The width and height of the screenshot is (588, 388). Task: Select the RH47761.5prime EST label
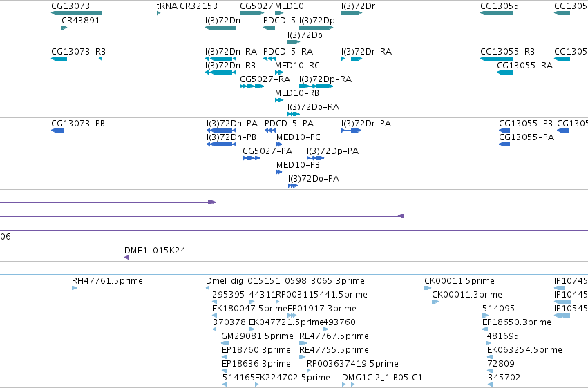[x=107, y=280]
